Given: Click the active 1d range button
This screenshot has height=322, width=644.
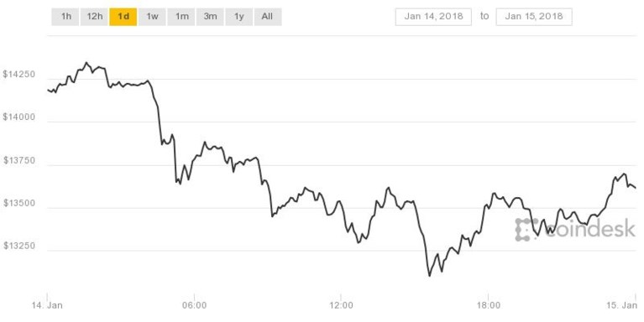Looking at the screenshot, I should (x=123, y=17).
